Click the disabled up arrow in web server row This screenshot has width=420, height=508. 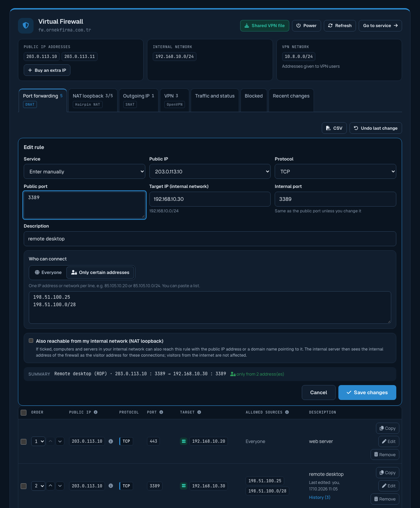coord(50,441)
